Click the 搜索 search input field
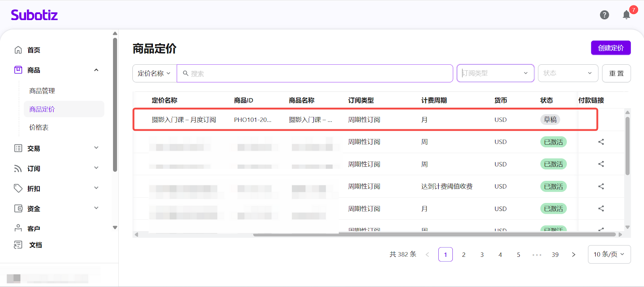This screenshot has width=644, height=287. [318, 74]
